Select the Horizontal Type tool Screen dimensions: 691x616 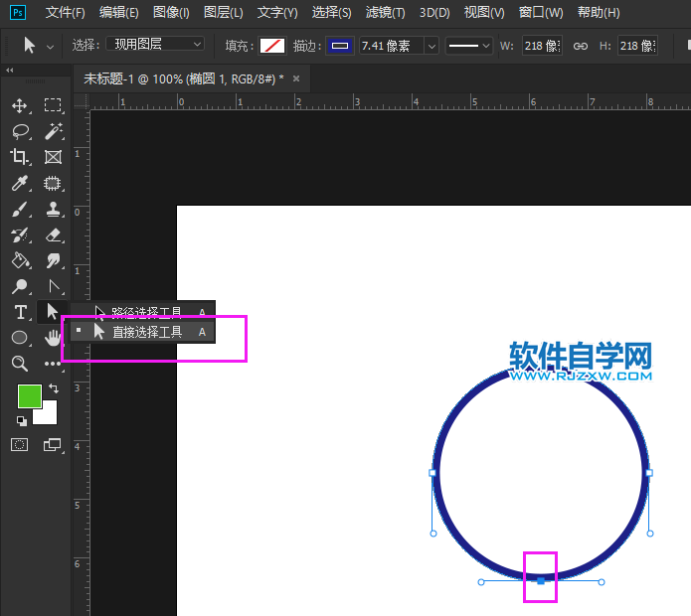coord(20,312)
